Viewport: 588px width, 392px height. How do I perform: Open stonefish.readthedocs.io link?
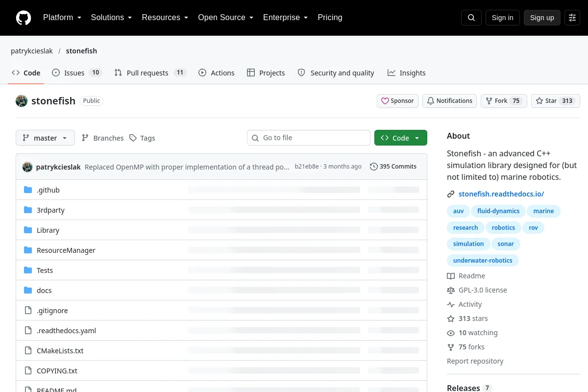501,194
